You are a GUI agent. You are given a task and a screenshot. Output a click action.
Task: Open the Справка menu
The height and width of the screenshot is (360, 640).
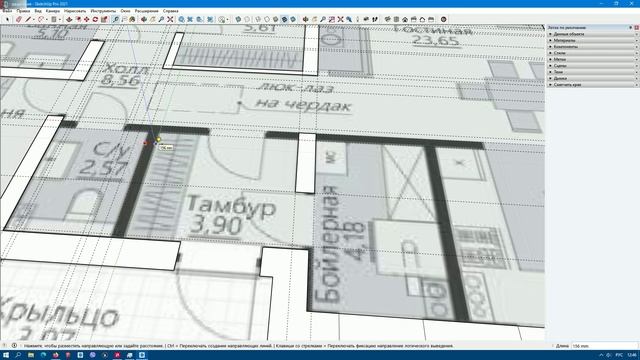[x=171, y=11]
